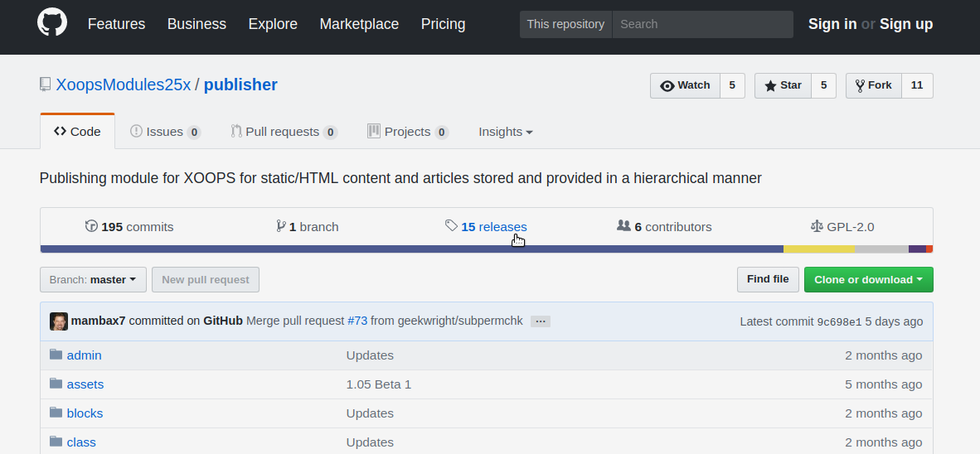This screenshot has height=454, width=980.
Task: Select the eye icon on Watch button
Action: point(667,85)
